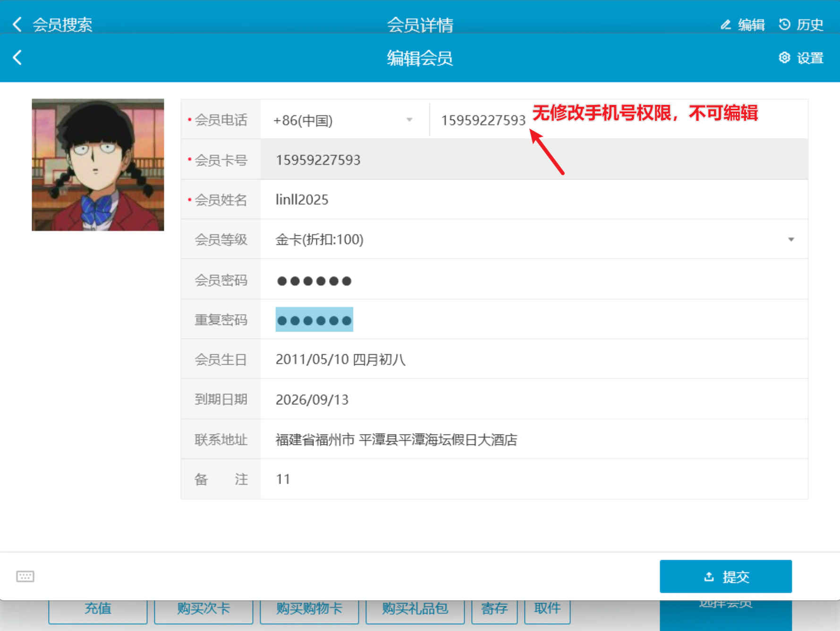Click the 联系地址 address field
Viewport: 840px width, 631px height.
[x=534, y=440]
